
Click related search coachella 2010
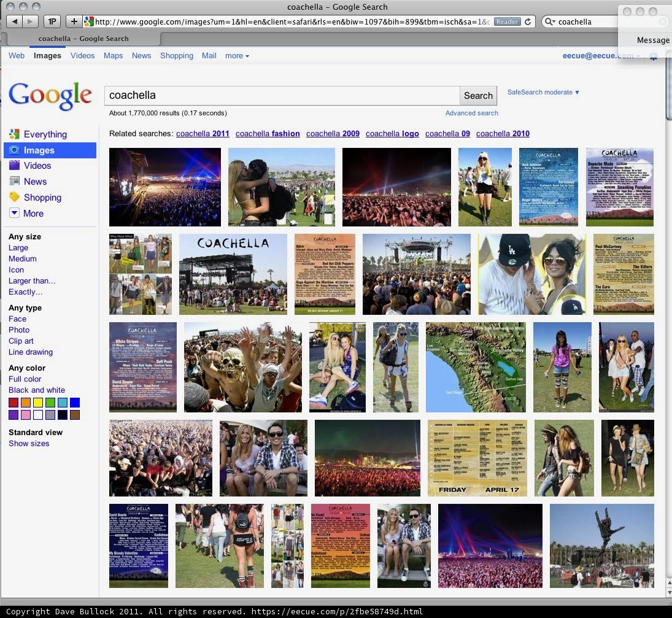click(503, 133)
